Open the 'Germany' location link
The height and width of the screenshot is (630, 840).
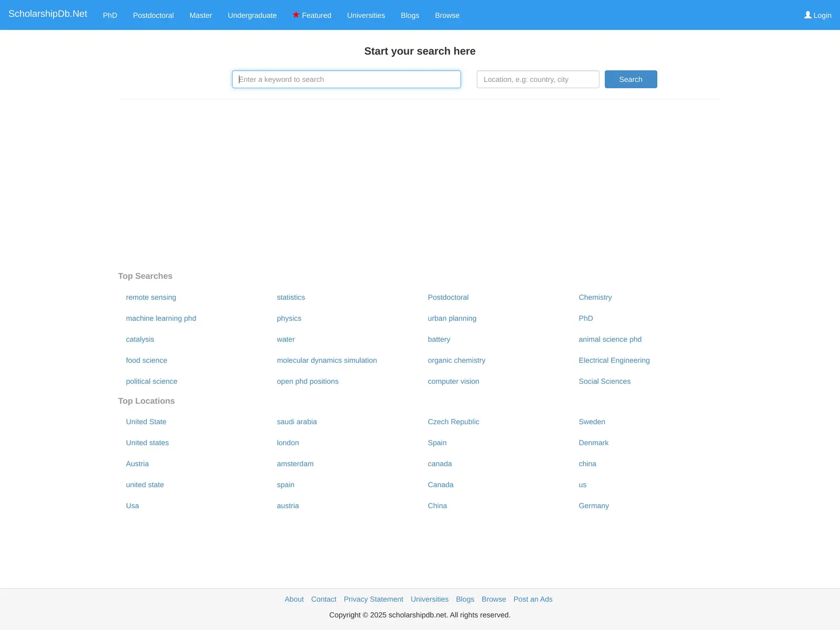point(594,506)
